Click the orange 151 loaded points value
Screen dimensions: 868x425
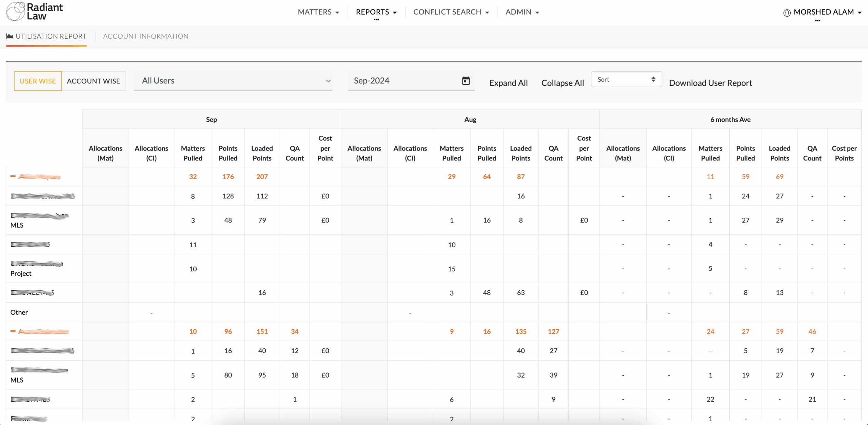(x=262, y=331)
